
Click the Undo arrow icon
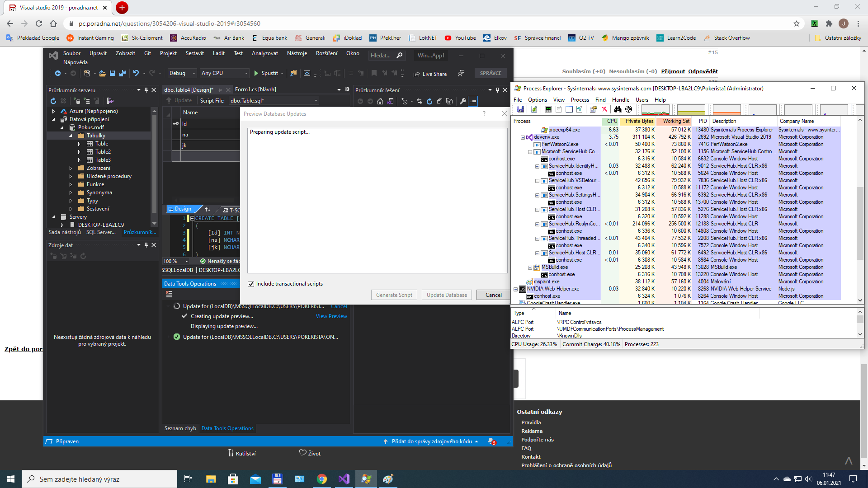(136, 73)
